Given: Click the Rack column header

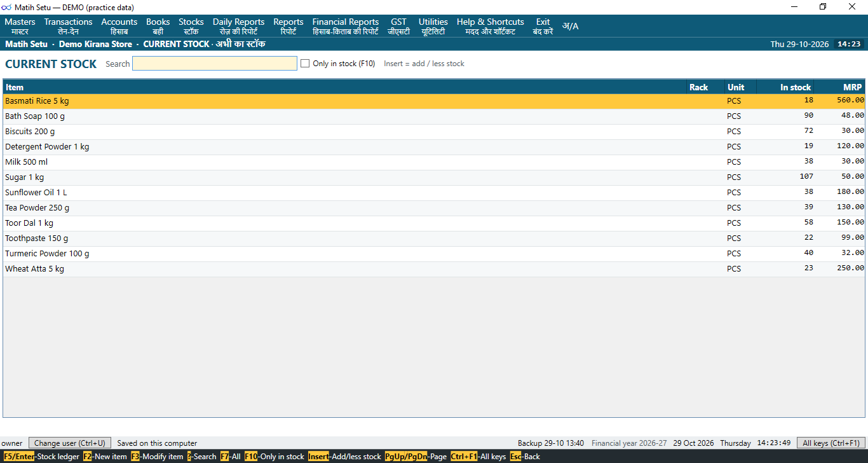Looking at the screenshot, I should tap(705, 87).
